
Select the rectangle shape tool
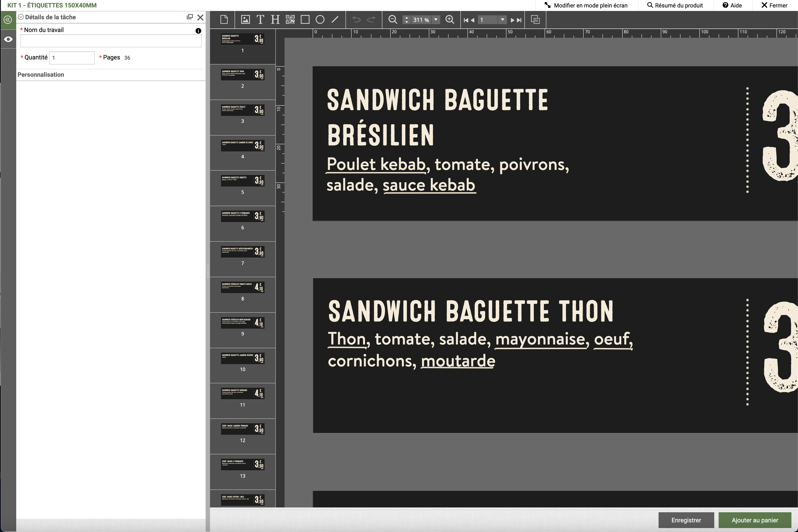coord(305,20)
